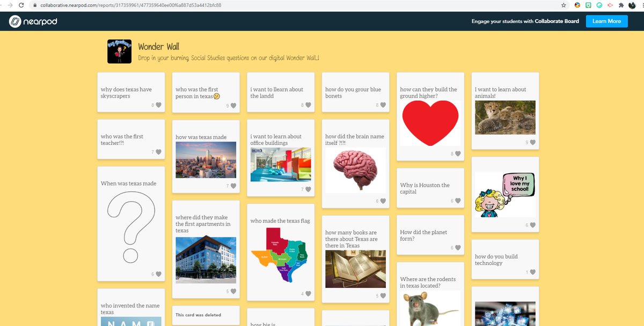Viewport: 644px width, 326px height.
Task: Click the 'how do you build technology' text
Action: (x=496, y=260)
